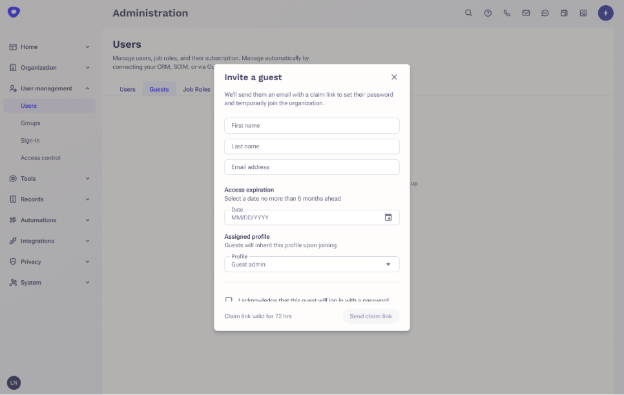Viewport: 624px width, 395px height.
Task: Click the Tools sidebar icon
Action: [x=13, y=179]
